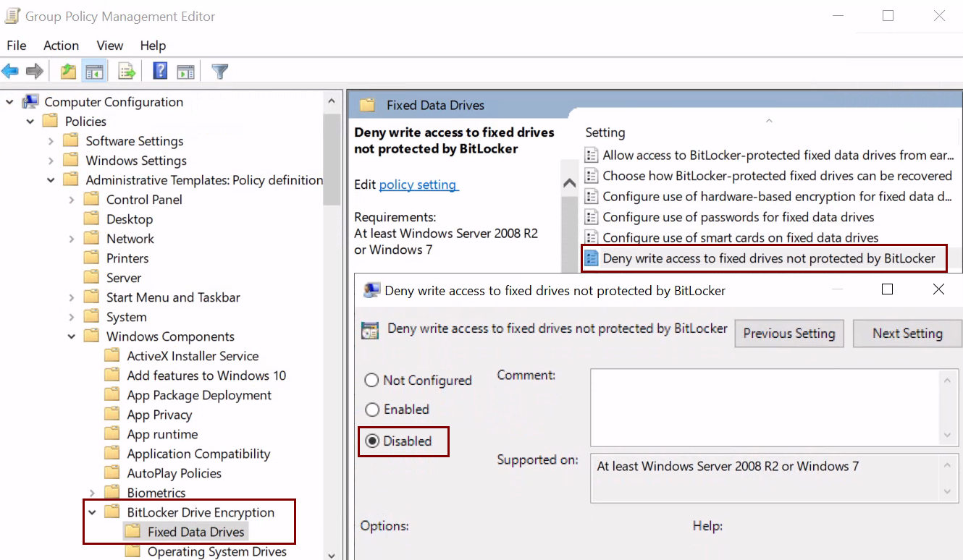This screenshot has height=560, width=963.
Task: Click the policy dialog title bar icon
Action: 371,290
